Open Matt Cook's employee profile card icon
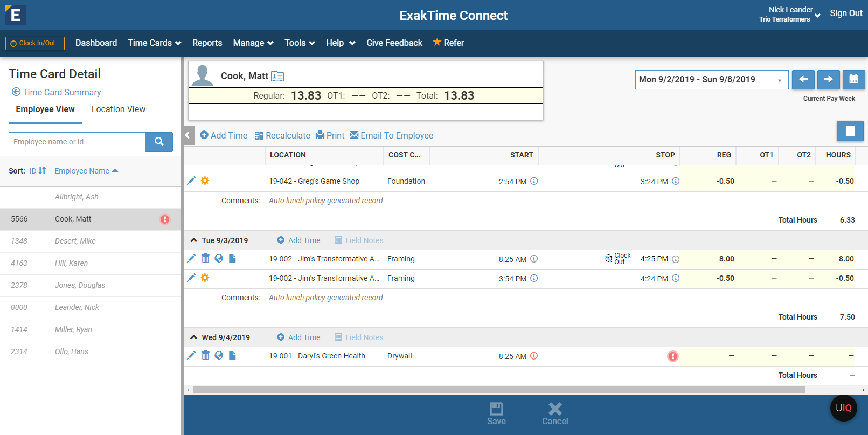 click(277, 77)
